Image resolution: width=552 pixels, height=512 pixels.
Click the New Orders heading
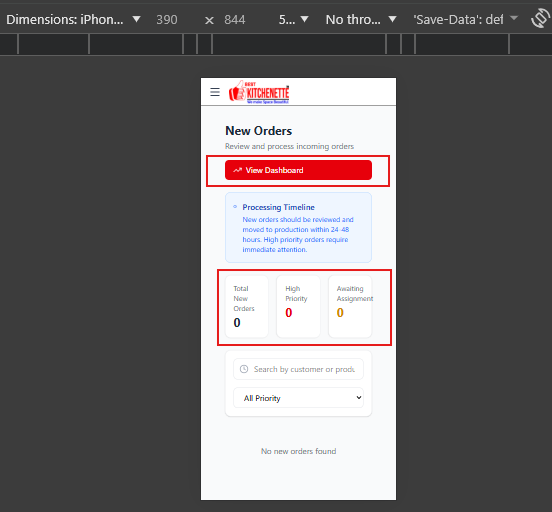pos(259,131)
